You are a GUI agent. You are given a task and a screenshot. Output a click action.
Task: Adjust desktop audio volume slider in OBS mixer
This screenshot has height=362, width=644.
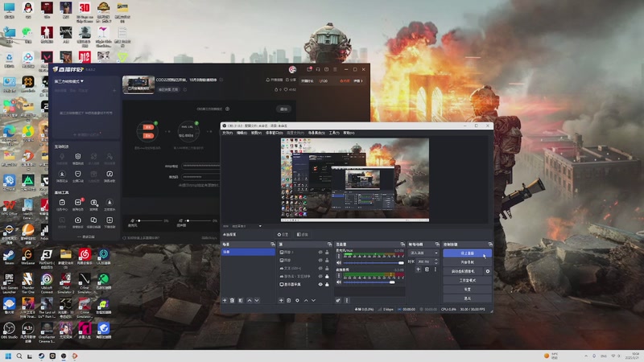[x=374, y=282]
